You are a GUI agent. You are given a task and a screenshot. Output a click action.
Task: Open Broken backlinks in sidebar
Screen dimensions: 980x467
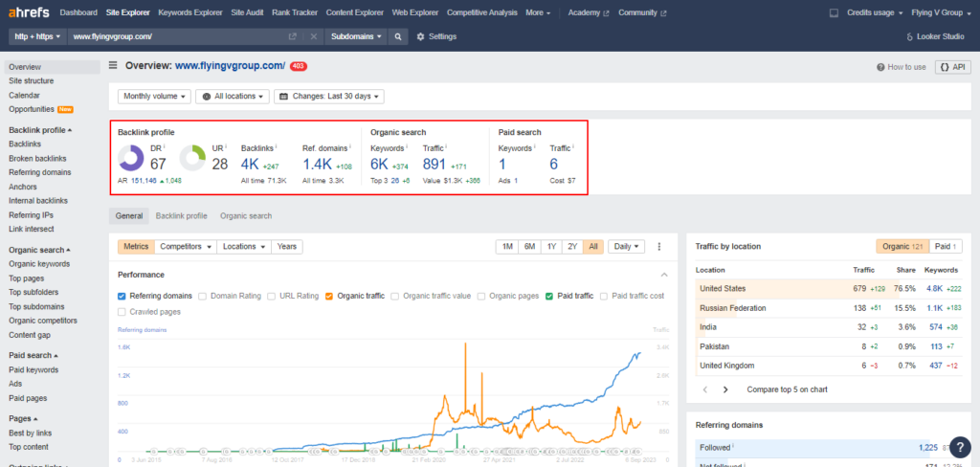tap(37, 158)
